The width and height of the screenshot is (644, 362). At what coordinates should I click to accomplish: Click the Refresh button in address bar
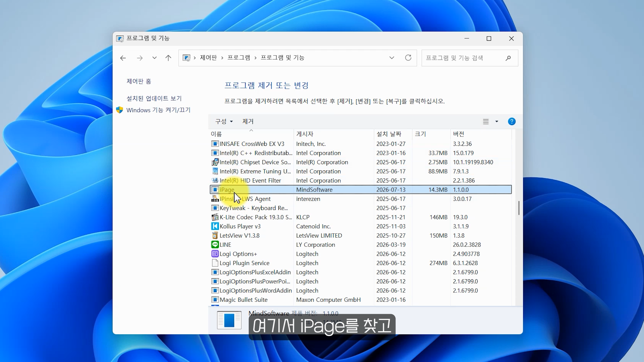[408, 58]
